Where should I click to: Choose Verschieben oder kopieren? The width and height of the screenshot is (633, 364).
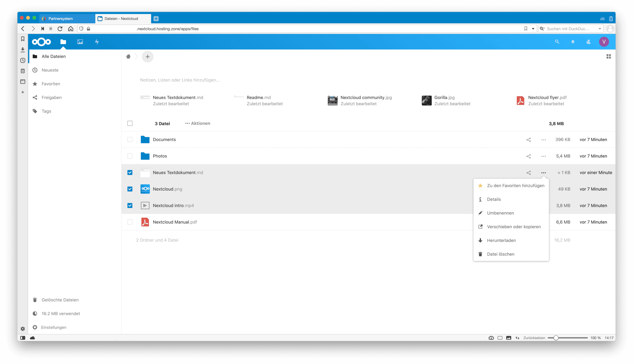pos(511,227)
